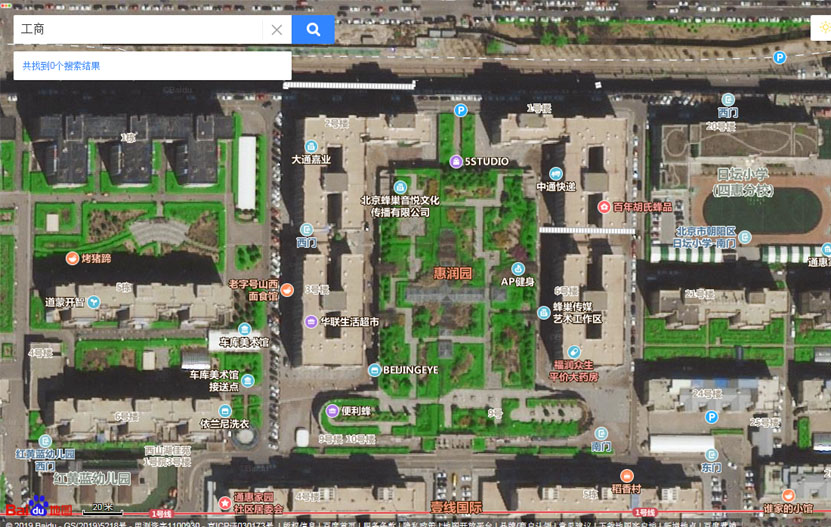
Task: Clear the search box with the X
Action: point(277,30)
